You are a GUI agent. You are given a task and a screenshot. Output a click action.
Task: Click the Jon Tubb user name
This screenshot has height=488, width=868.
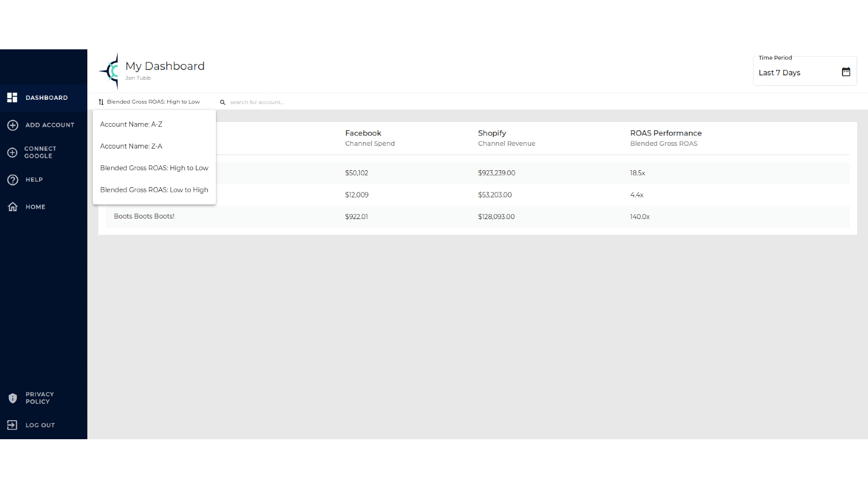tap(138, 78)
